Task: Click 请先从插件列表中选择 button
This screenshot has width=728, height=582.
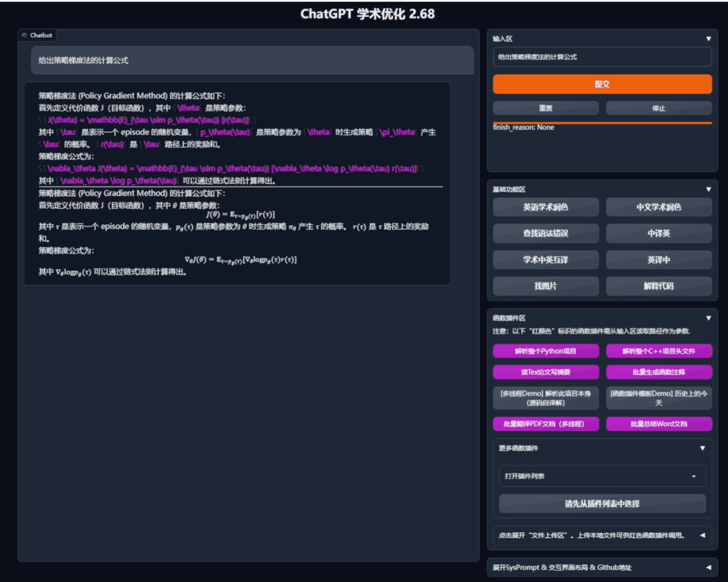Action: pos(602,504)
